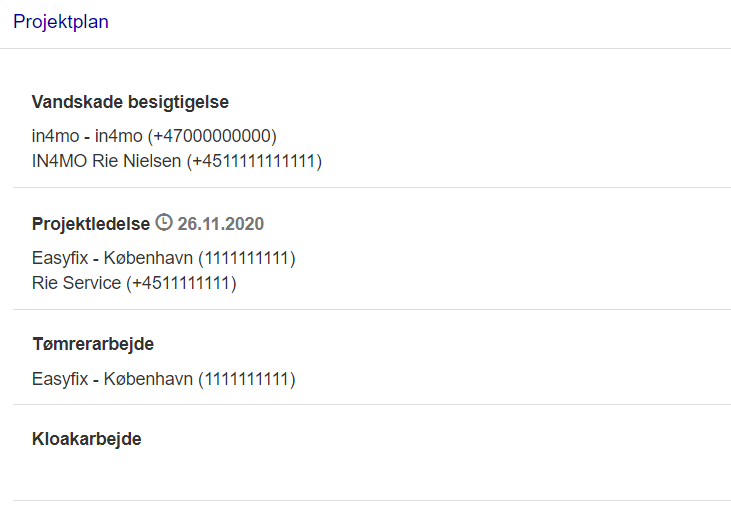Click phone number +47000000000

coord(212,136)
